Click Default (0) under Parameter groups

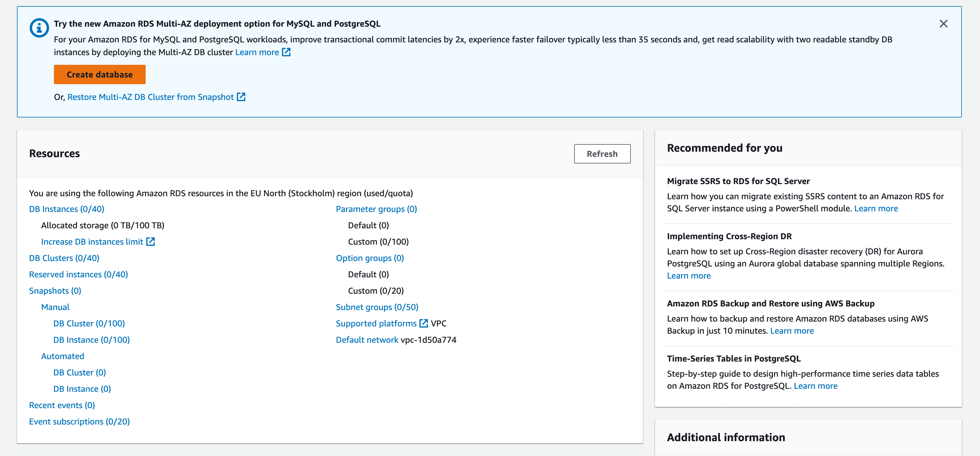tap(369, 225)
